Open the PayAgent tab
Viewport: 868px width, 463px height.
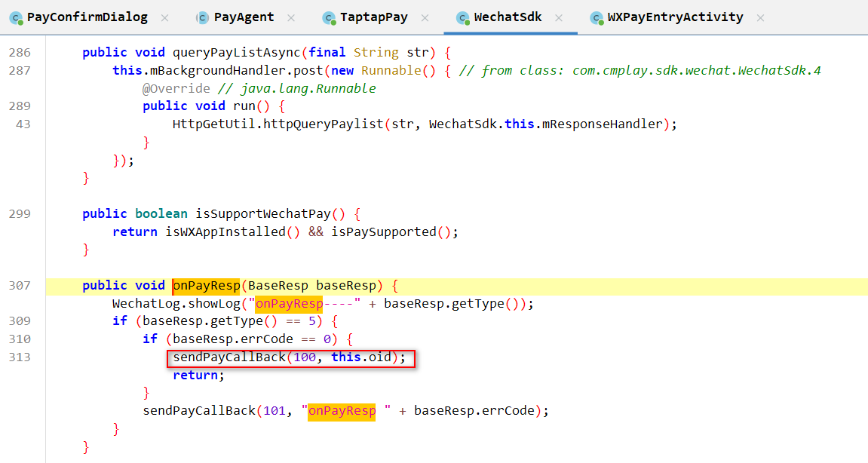(244, 17)
